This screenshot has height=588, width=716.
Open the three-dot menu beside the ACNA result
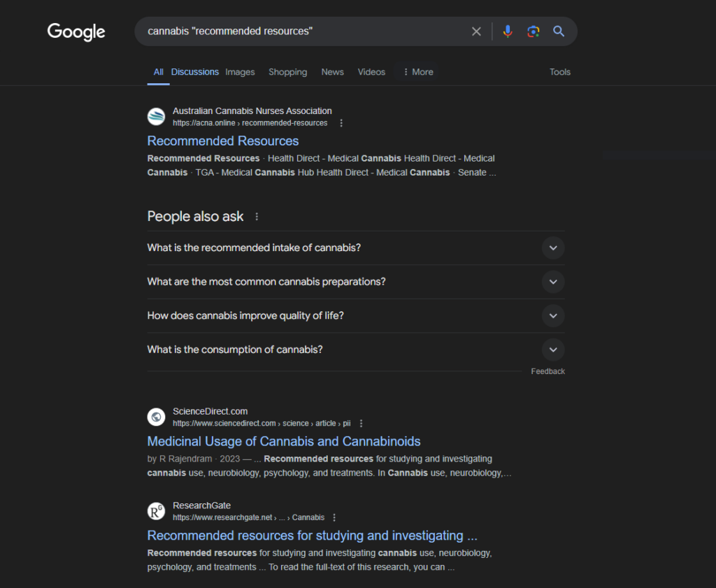click(x=341, y=122)
